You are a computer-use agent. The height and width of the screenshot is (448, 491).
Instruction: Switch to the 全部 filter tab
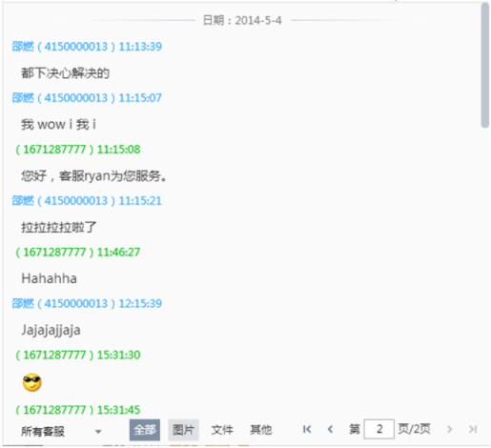[x=145, y=430]
